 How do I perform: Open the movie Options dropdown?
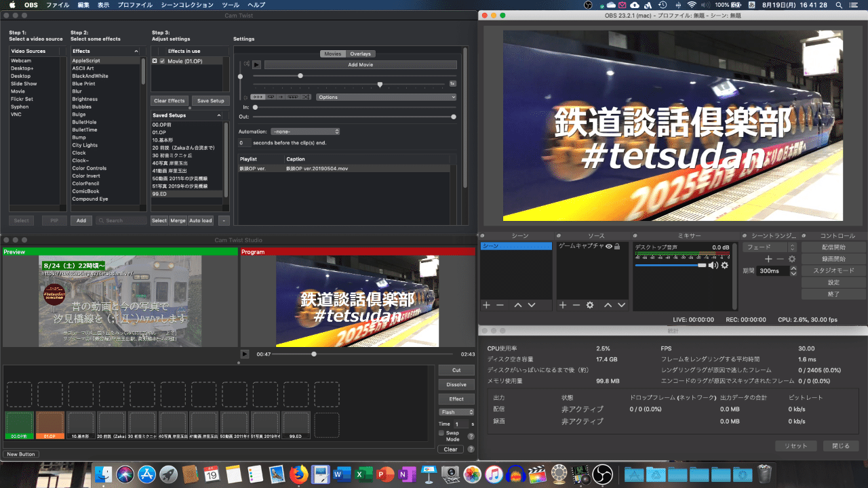point(387,97)
